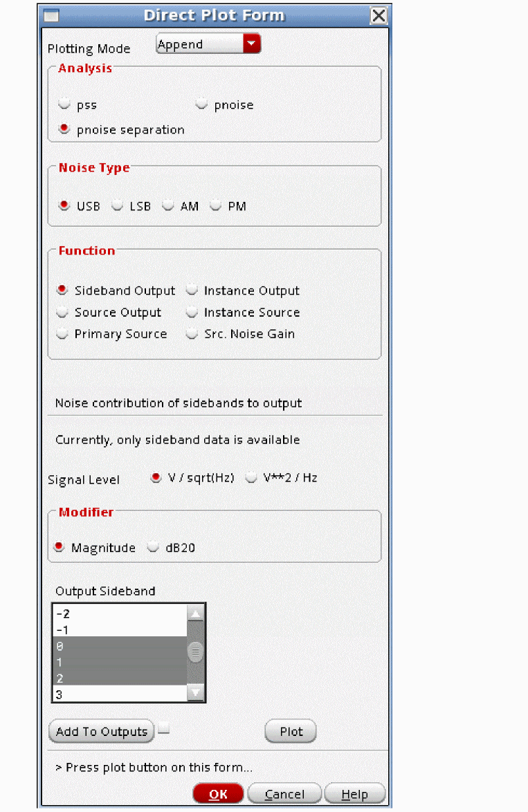
Task: Click the Plot button
Action: click(x=291, y=731)
